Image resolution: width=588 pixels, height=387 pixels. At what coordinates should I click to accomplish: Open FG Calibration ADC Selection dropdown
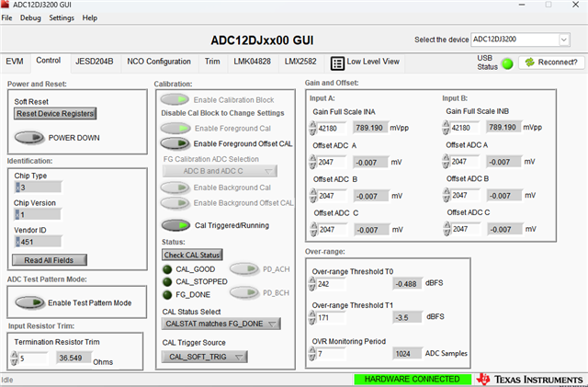click(220, 171)
